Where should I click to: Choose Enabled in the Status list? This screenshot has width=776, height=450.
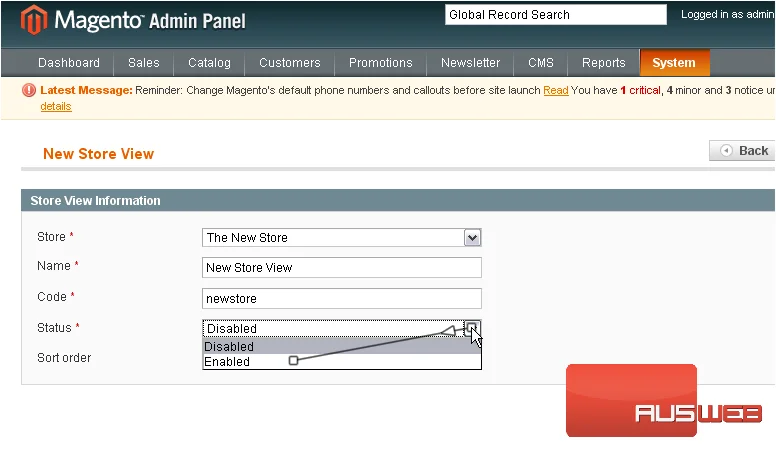341,362
